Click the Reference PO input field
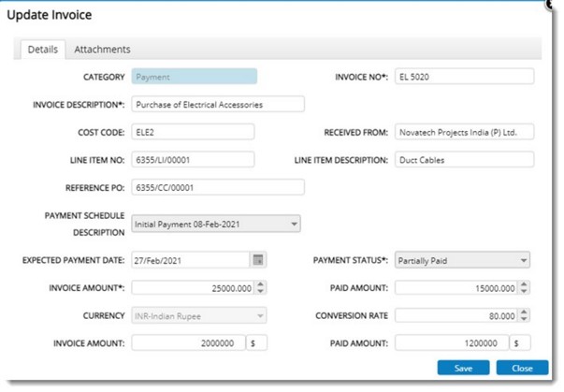564x392 pixels. click(218, 188)
